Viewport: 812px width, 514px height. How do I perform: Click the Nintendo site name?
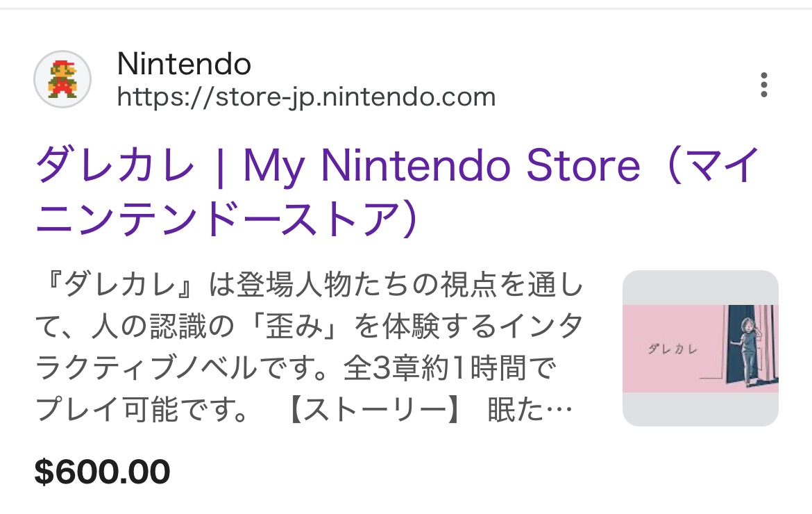coord(184,65)
